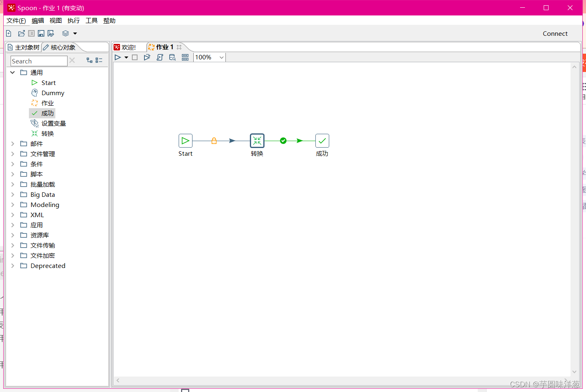The height and width of the screenshot is (392, 586).
Task: Click the Search input field
Action: pyautogui.click(x=39, y=61)
